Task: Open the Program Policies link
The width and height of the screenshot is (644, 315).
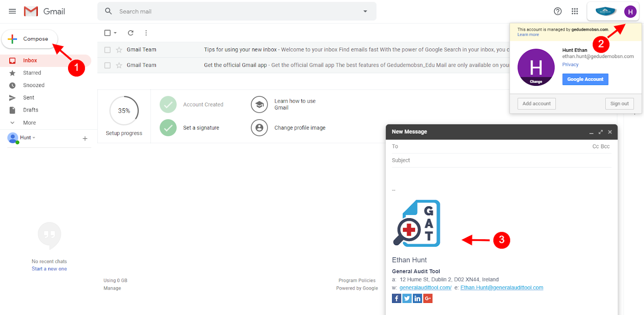Action: pyautogui.click(x=357, y=281)
